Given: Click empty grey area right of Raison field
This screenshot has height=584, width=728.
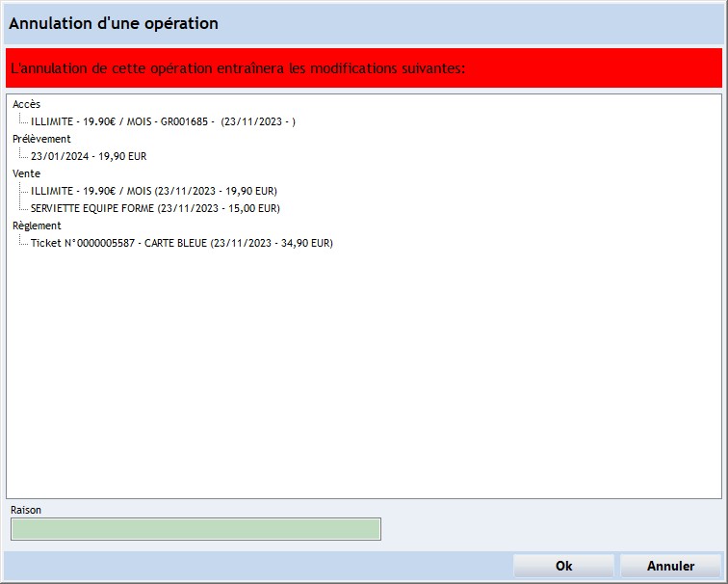Looking at the screenshot, I should coord(549,528).
